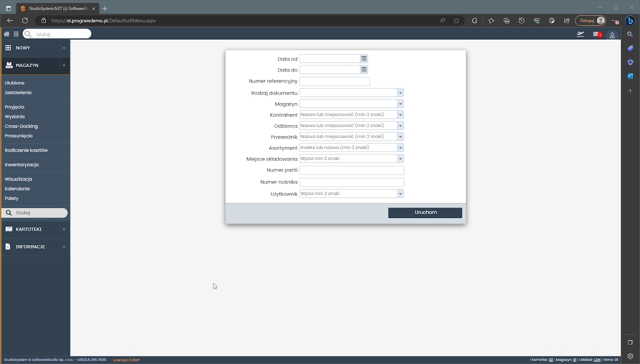Open calendar picker for Data do
The width and height of the screenshot is (640, 364).
tap(364, 70)
